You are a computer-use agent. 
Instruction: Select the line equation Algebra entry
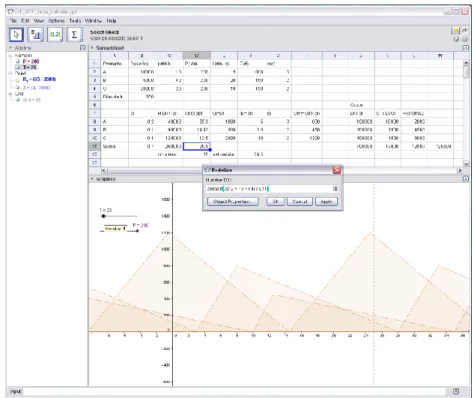[x=31, y=100]
